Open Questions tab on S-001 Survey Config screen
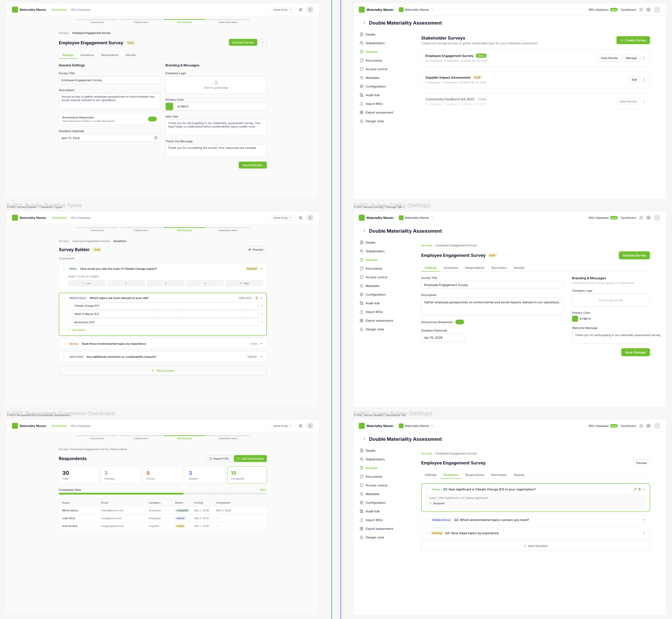The height and width of the screenshot is (619, 672). pos(451,268)
